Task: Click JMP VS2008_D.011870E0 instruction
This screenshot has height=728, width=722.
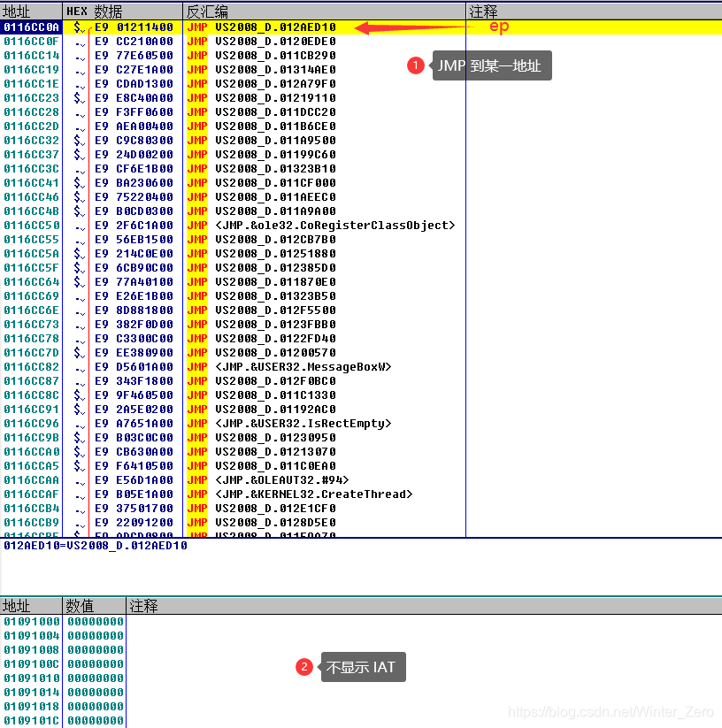Action: [x=261, y=282]
